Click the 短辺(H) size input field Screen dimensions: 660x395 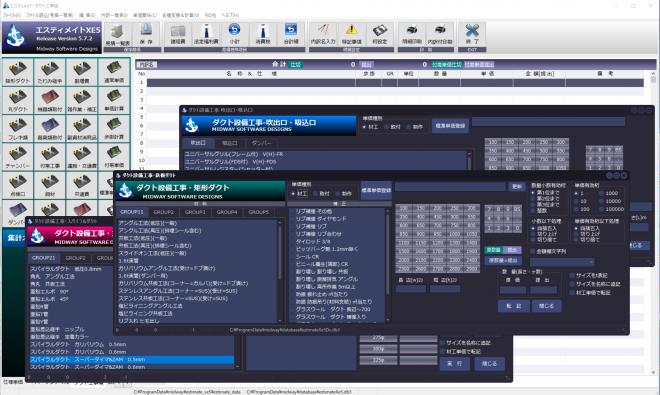click(x=445, y=289)
